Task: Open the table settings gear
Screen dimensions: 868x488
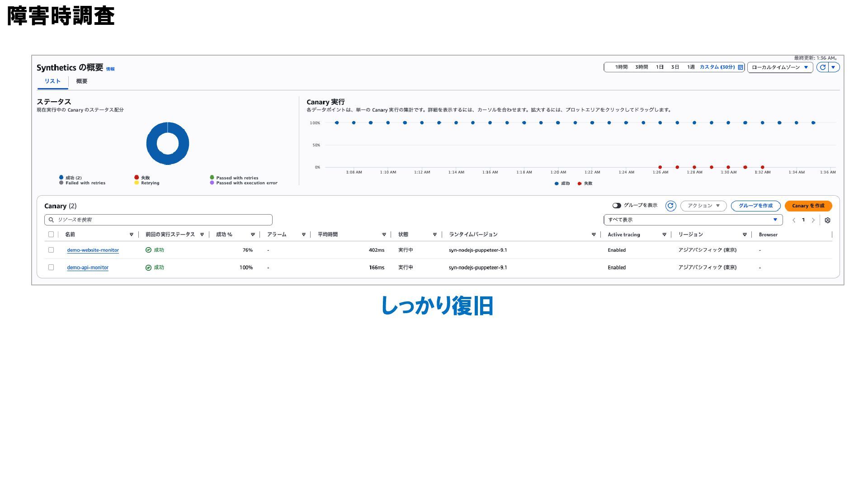Action: [827, 220]
